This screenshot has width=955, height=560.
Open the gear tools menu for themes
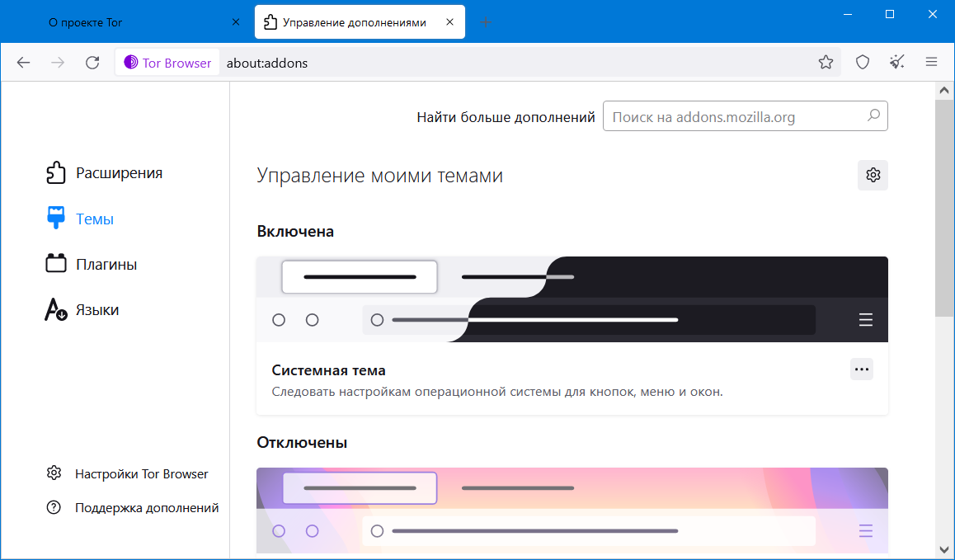(x=873, y=175)
